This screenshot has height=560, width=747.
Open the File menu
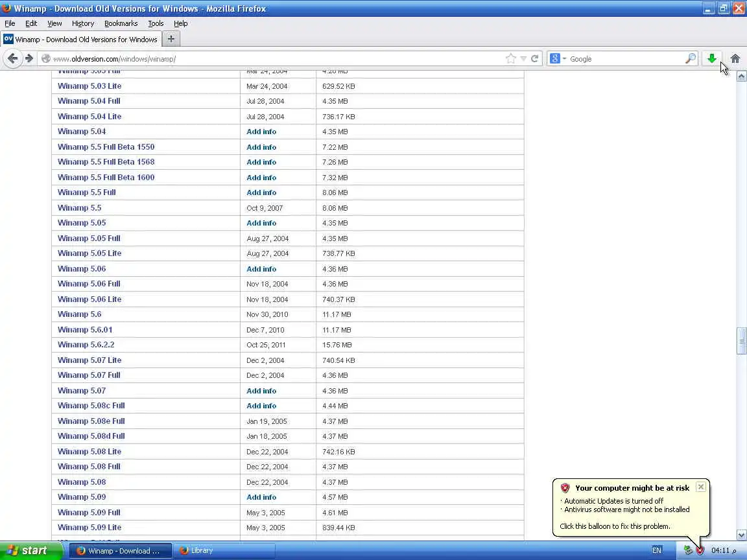10,23
